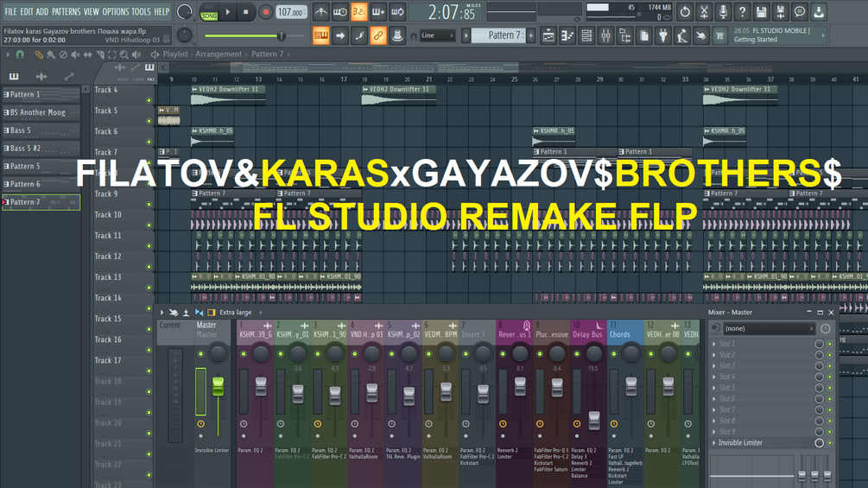Viewport: 868px width, 488px height.
Task: Toggle the Invisible Limiter slot enable light
Action: (x=830, y=442)
